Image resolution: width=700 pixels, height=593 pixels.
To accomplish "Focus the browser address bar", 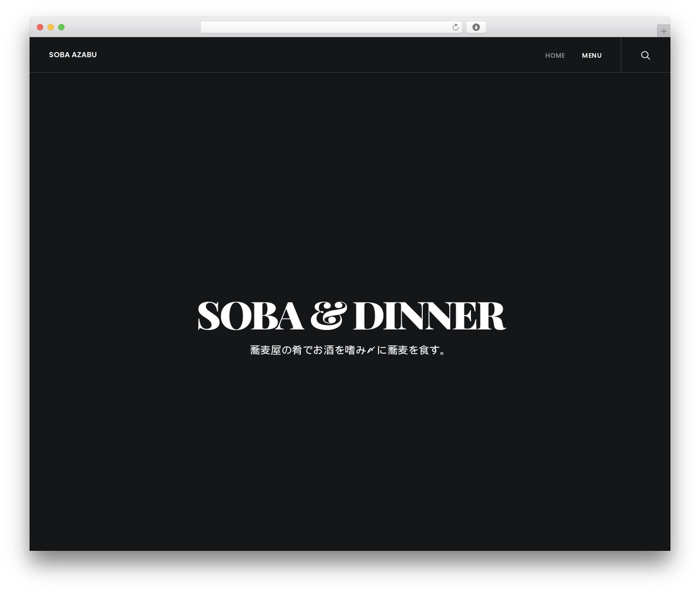I will pyautogui.click(x=331, y=27).
